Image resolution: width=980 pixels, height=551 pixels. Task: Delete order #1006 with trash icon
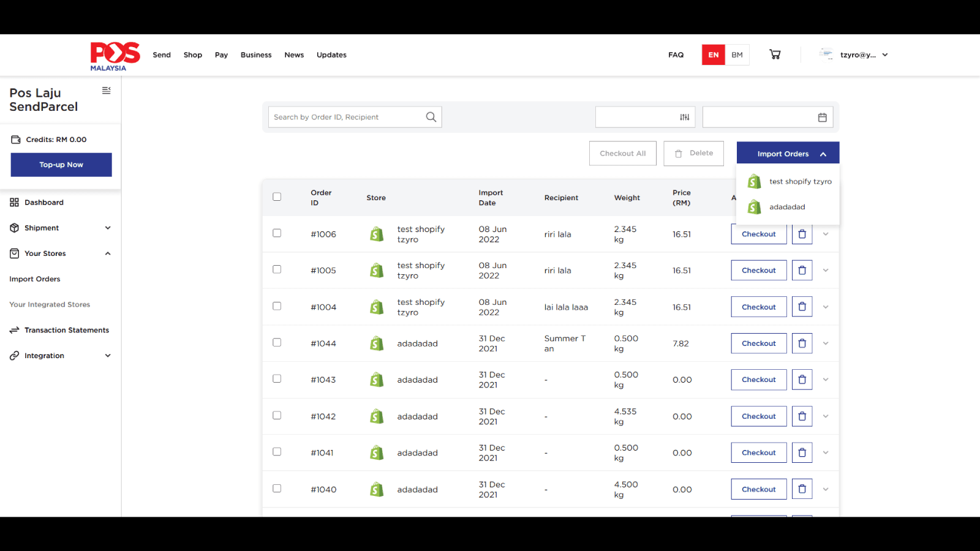pyautogui.click(x=802, y=234)
